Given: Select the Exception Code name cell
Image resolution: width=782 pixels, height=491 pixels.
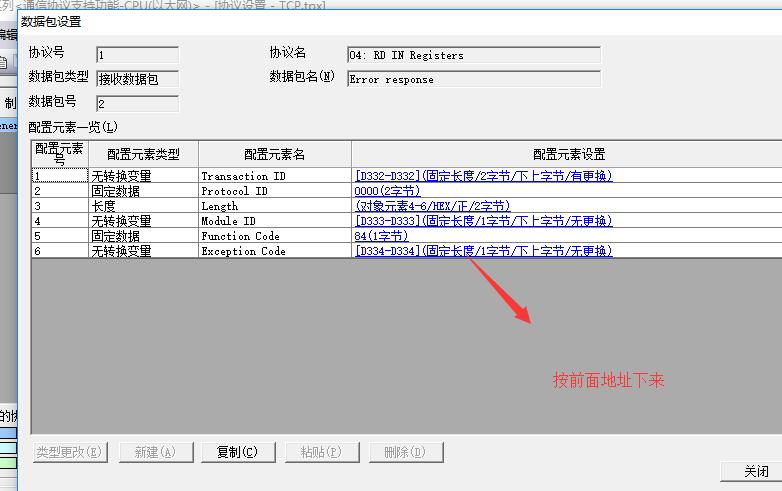Looking at the screenshot, I should pos(275,251).
